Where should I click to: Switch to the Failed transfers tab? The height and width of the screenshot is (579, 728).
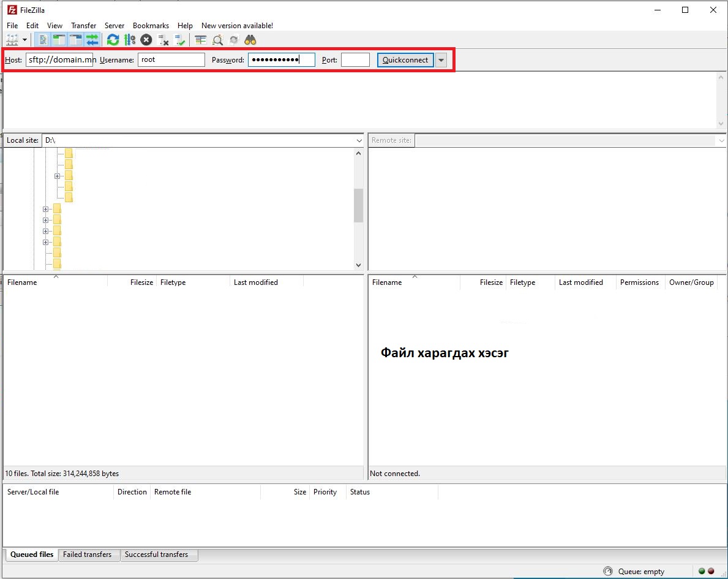point(88,554)
